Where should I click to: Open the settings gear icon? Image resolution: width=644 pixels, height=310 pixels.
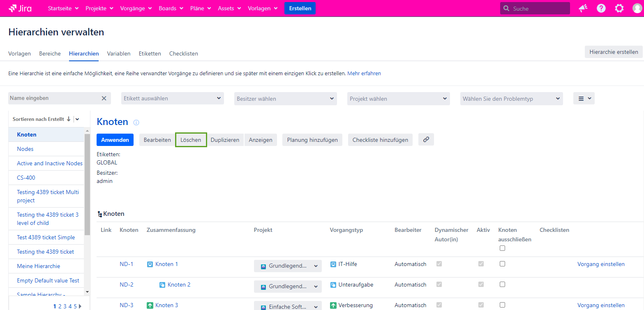pos(619,8)
